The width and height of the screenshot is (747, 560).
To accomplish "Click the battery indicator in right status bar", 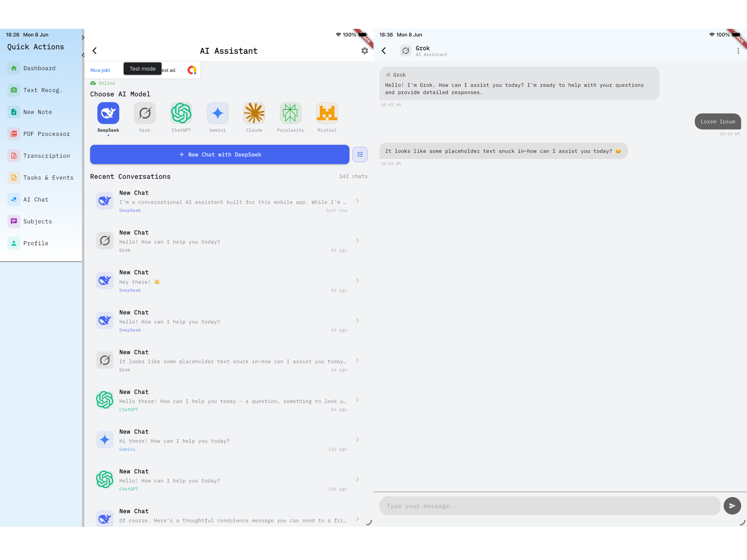I will 736,35.
